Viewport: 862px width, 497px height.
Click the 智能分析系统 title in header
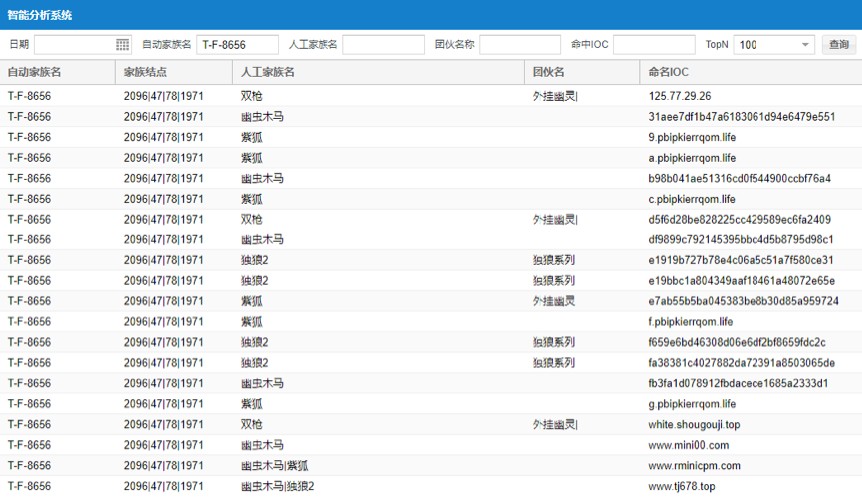[x=39, y=15]
